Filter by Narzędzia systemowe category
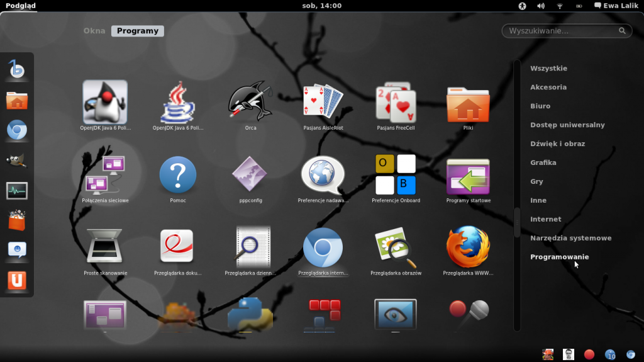 tap(570, 238)
